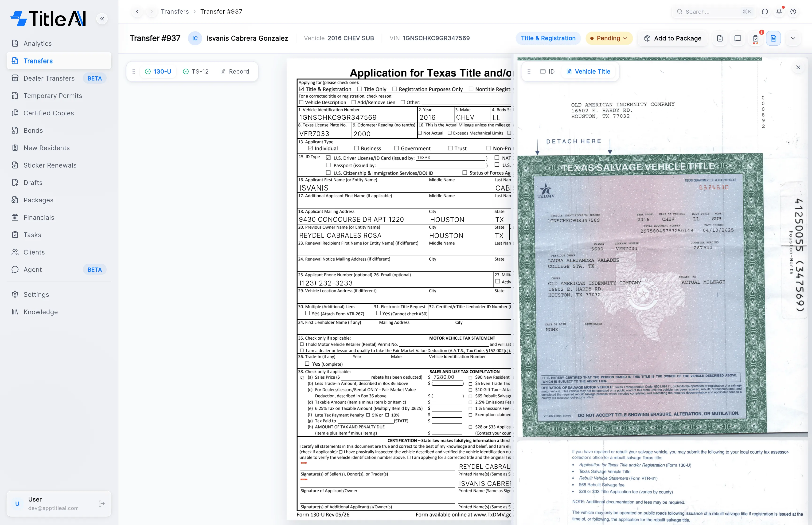Expand the header chevron-down menu
812x525 pixels.
793,38
